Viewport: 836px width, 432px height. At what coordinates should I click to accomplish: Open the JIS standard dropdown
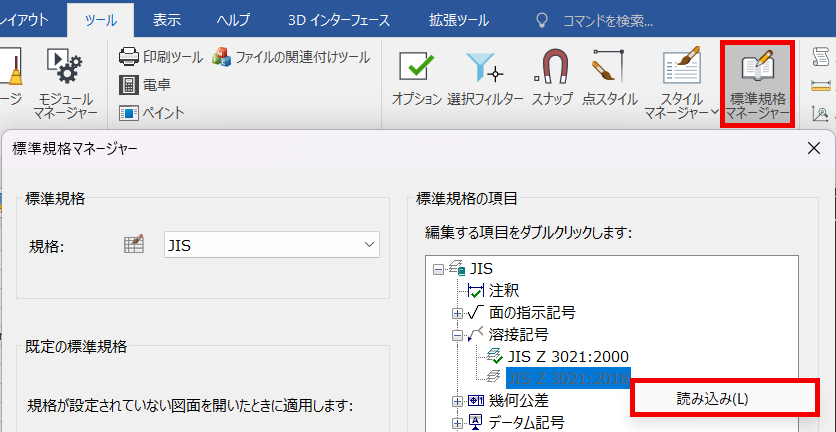pyautogui.click(x=272, y=245)
